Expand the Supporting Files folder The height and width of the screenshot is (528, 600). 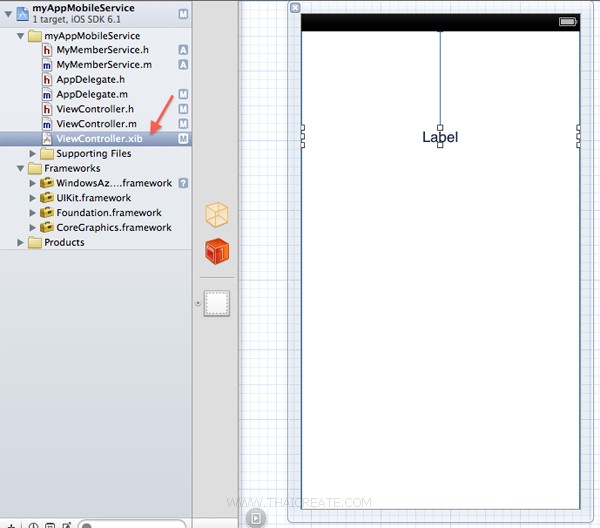coord(33,153)
